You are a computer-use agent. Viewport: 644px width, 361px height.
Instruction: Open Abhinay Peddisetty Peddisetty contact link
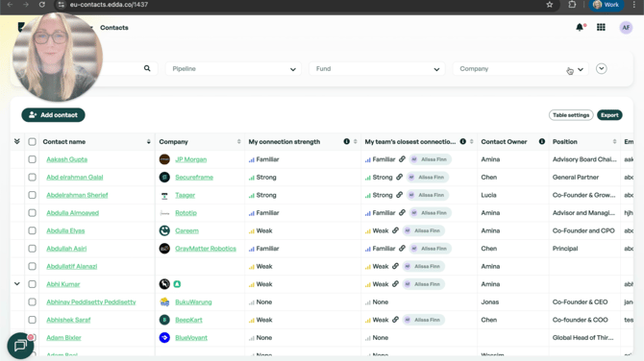pyautogui.click(x=90, y=301)
